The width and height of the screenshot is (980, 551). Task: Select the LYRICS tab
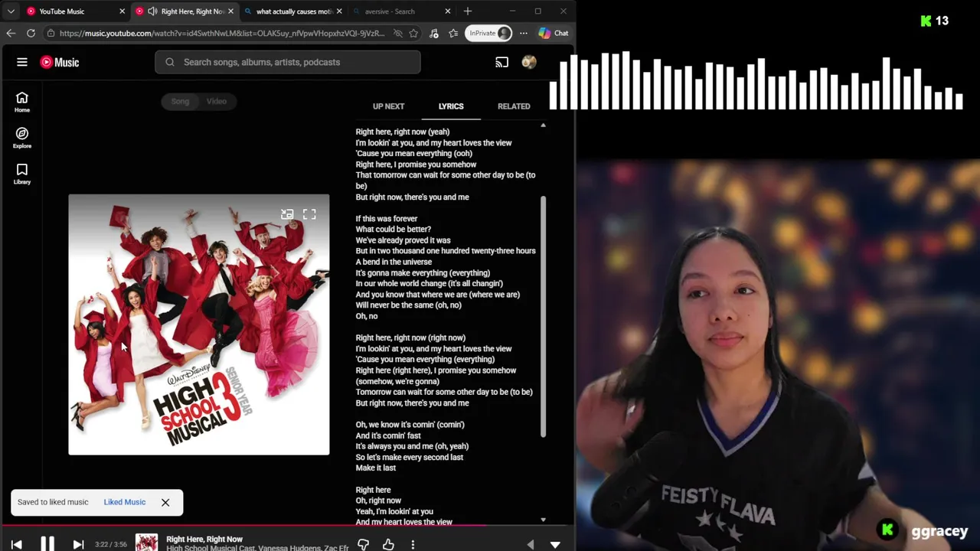451,106
